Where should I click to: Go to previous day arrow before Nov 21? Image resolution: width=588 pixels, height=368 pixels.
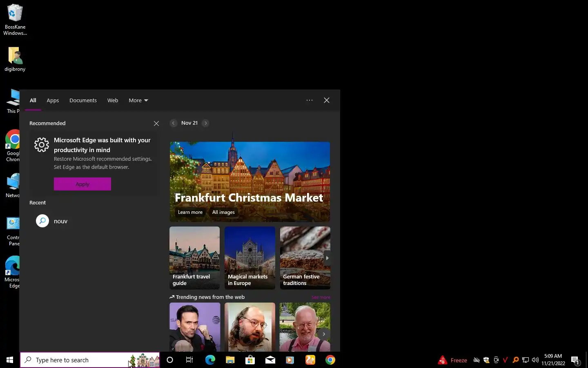point(174,123)
